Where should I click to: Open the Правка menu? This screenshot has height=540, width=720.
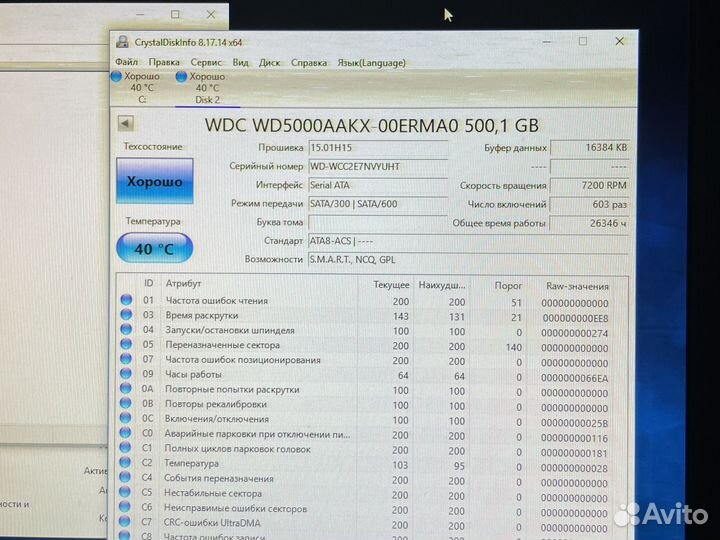(x=164, y=62)
